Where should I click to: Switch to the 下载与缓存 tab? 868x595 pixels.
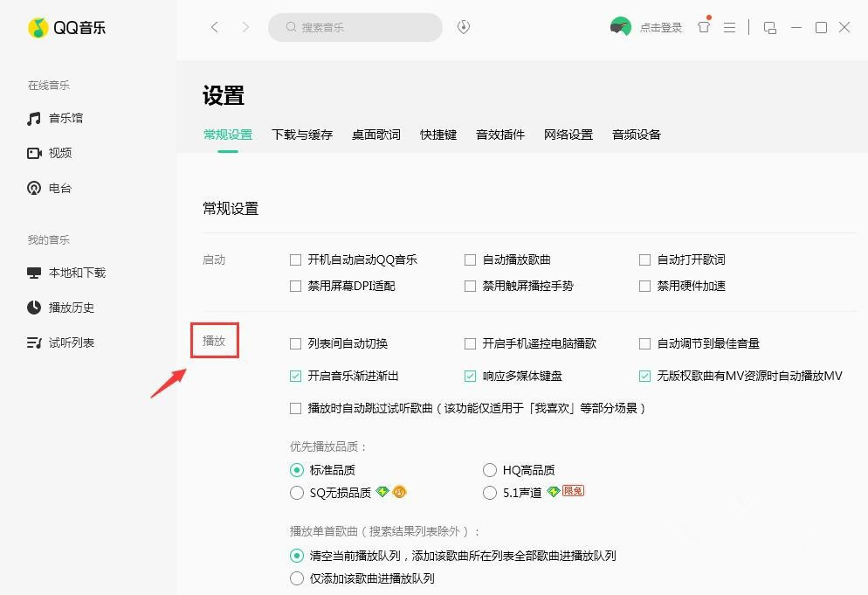click(x=302, y=135)
